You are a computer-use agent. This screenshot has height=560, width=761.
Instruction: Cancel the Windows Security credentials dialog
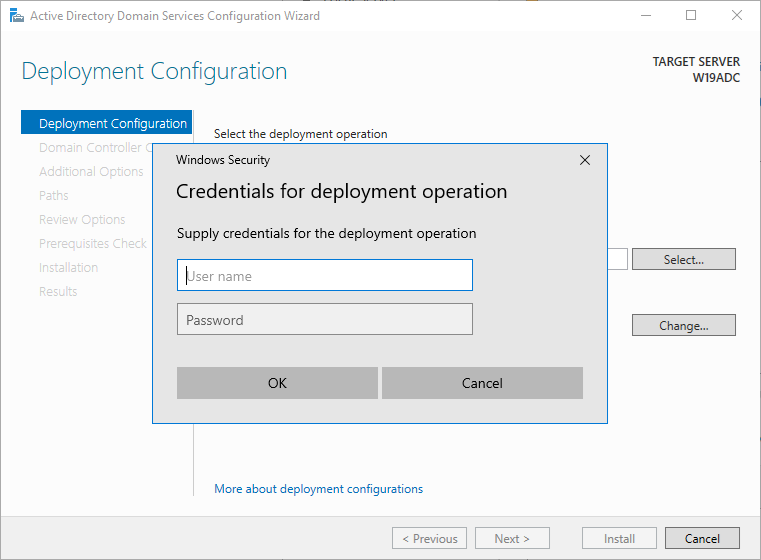[482, 383]
